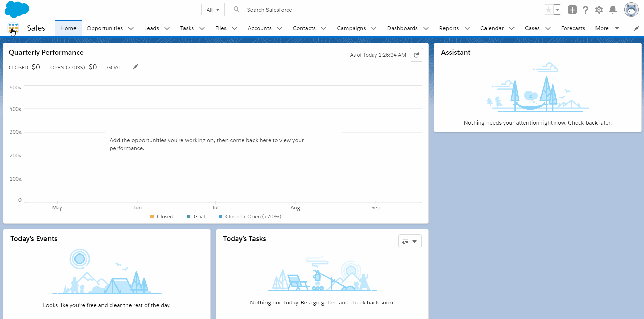Open the user profile avatar
This screenshot has height=319, width=644.
(631, 10)
